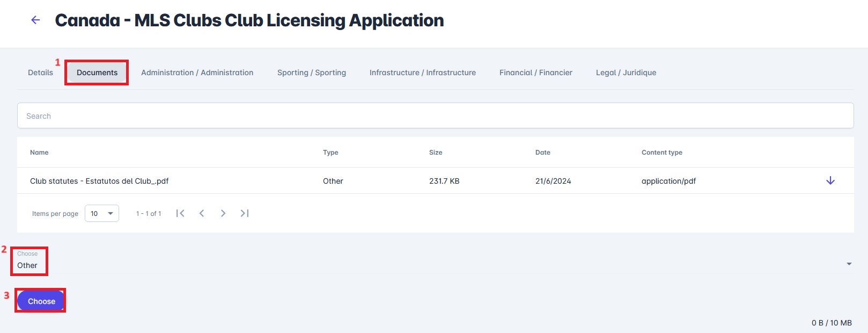Click the Name column header
This screenshot has width=868, height=333.
(x=39, y=153)
